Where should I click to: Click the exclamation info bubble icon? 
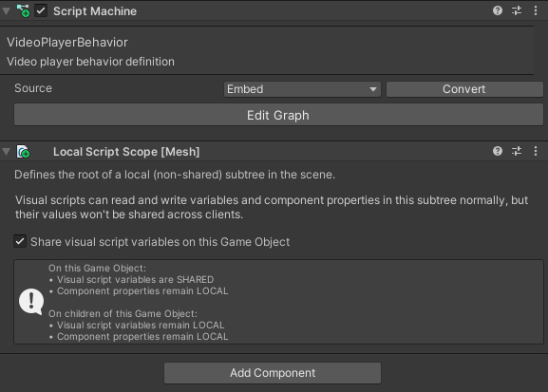31,302
